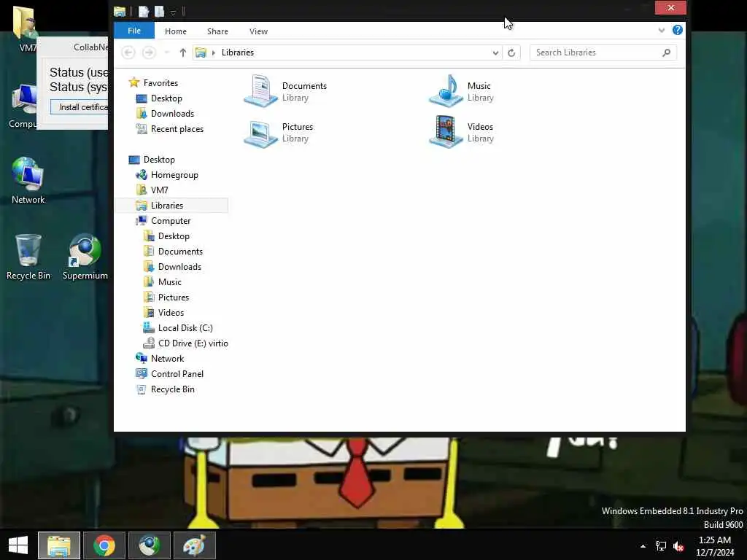The height and width of the screenshot is (560, 747).
Task: Select Computer in navigation tree
Action: (171, 220)
